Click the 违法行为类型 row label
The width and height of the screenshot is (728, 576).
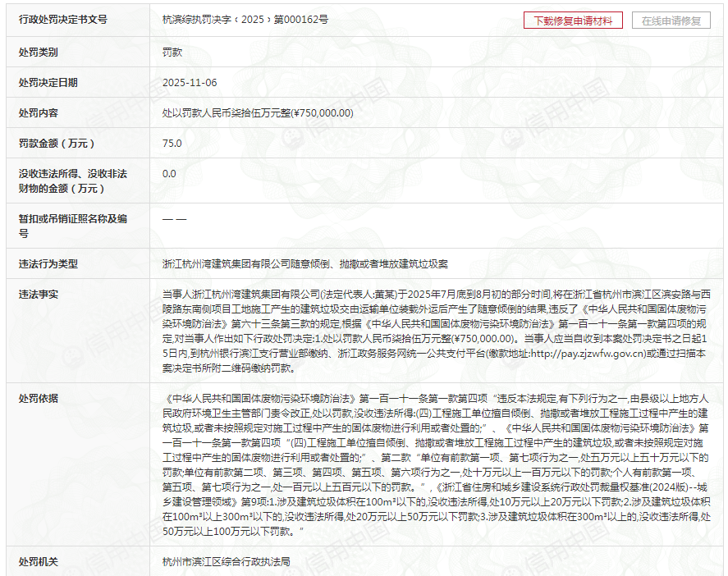pos(48,264)
